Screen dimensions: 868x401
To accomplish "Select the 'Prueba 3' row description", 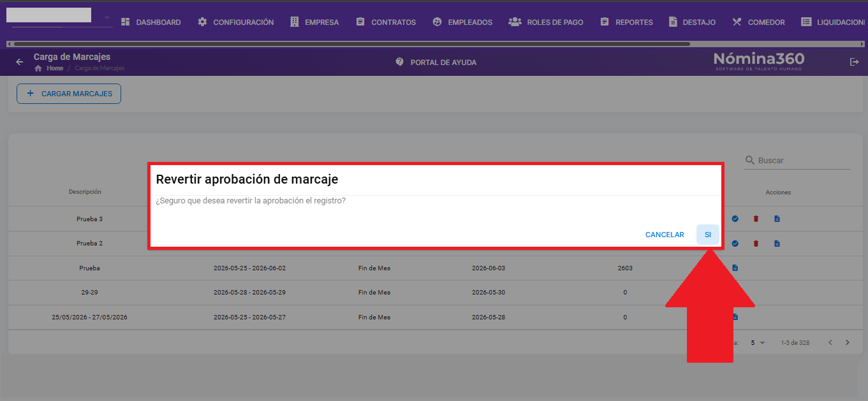I will (x=89, y=219).
